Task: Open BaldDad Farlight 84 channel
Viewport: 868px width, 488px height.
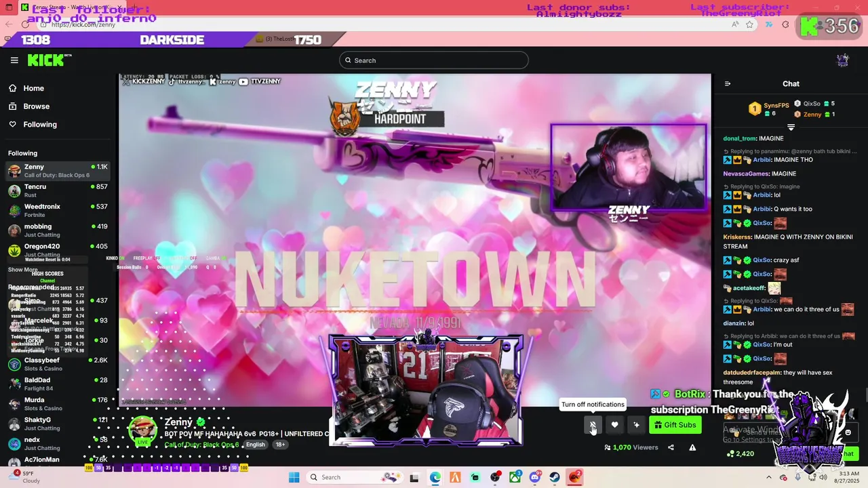Action: 58,384
